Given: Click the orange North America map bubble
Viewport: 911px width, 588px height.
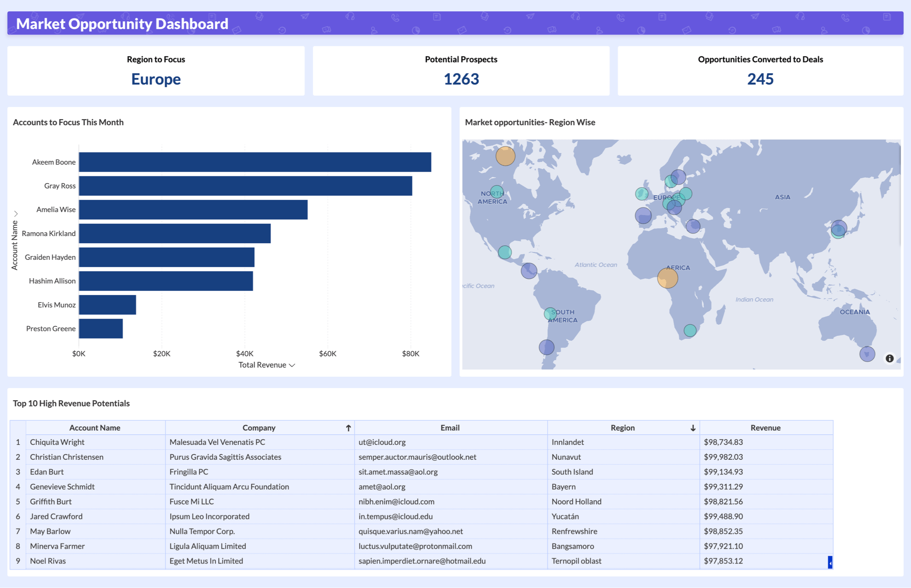Looking at the screenshot, I should pos(506,155).
